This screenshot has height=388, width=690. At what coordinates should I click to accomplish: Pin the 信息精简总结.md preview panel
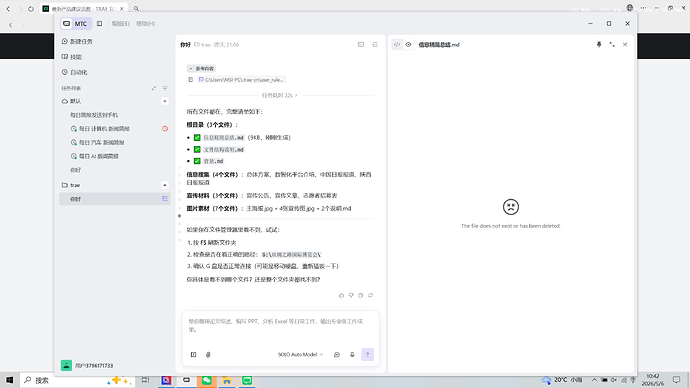tap(599, 44)
